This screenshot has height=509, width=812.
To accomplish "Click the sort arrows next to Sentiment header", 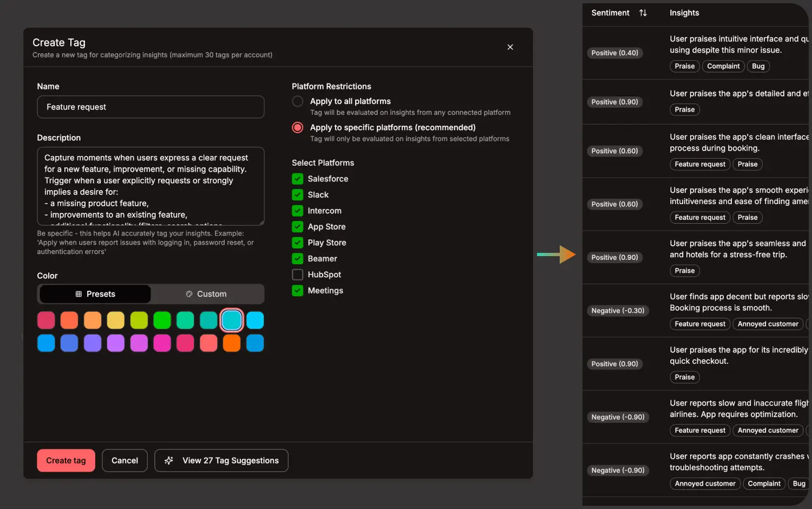I will pyautogui.click(x=643, y=12).
